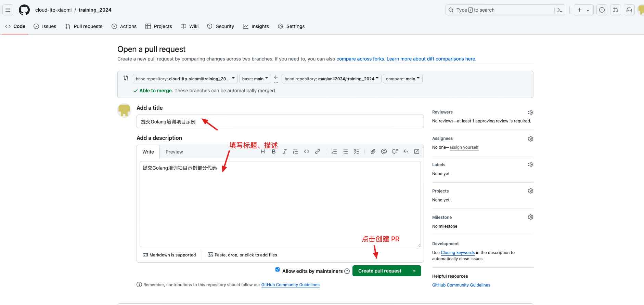Swap branches with compare arrows icon
Screen dimensions: 644x305
point(126,78)
